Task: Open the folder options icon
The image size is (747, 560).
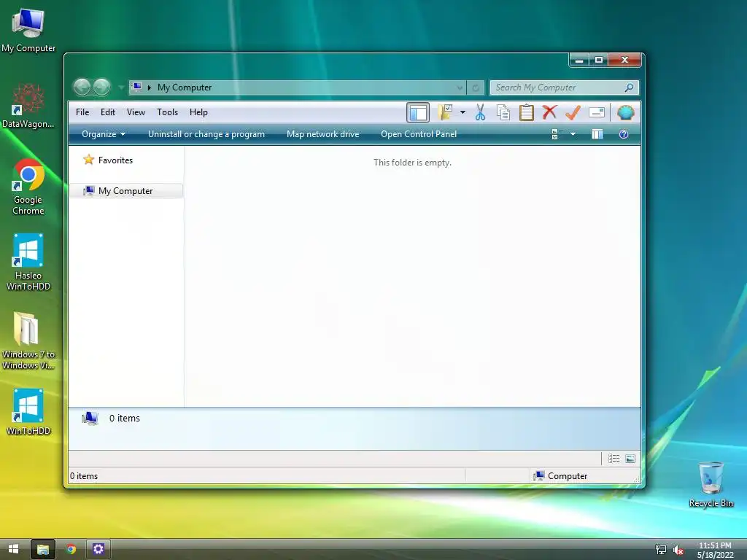Action: click(445, 112)
